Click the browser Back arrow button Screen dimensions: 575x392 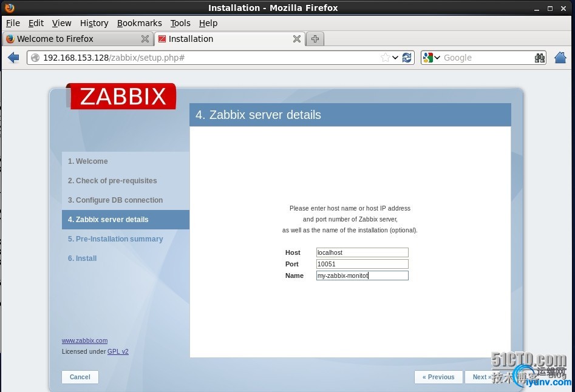(x=13, y=58)
